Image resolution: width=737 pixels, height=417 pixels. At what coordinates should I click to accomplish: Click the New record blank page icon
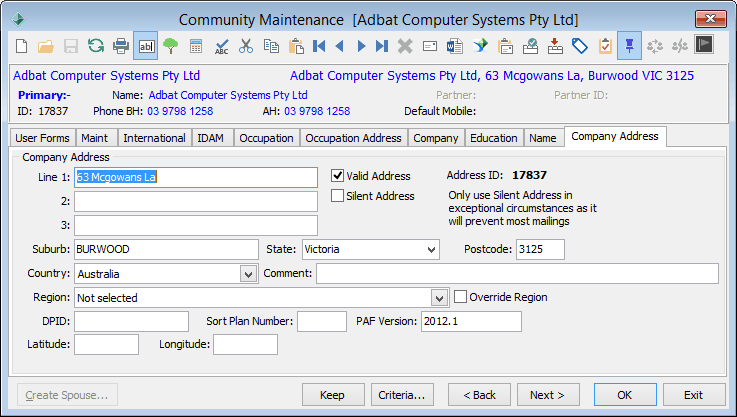pyautogui.click(x=22, y=46)
